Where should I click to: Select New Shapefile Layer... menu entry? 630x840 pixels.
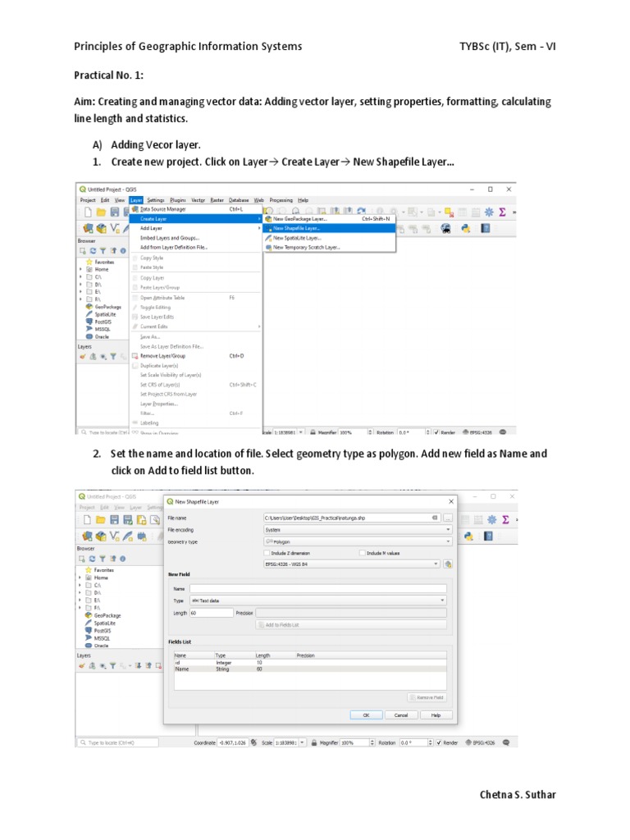[x=297, y=228]
